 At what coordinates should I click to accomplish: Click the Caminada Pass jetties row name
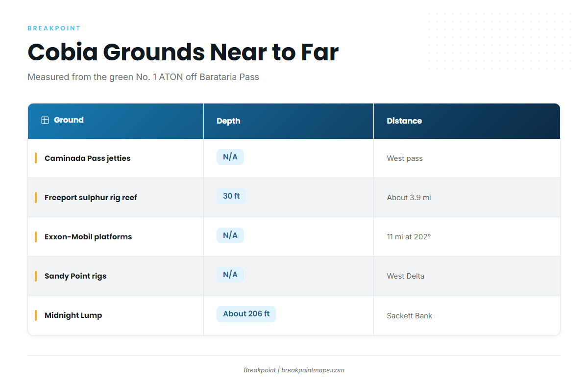coord(88,158)
